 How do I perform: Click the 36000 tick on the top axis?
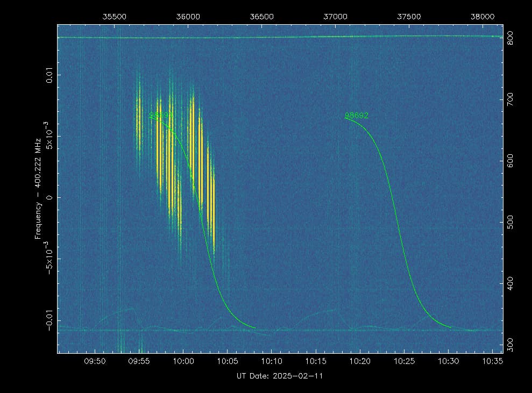coord(188,17)
